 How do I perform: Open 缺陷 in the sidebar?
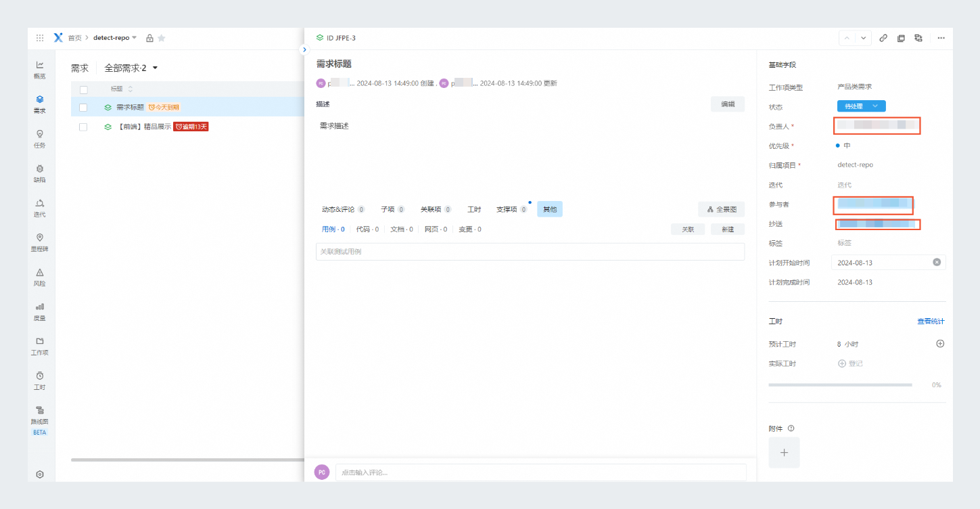coord(40,173)
